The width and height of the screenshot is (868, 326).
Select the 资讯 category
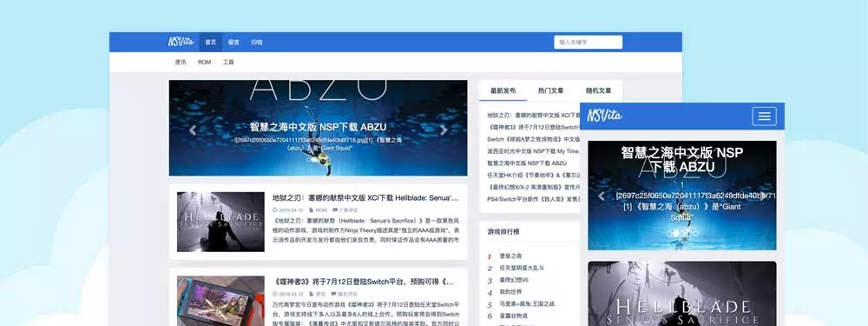pyautogui.click(x=181, y=62)
